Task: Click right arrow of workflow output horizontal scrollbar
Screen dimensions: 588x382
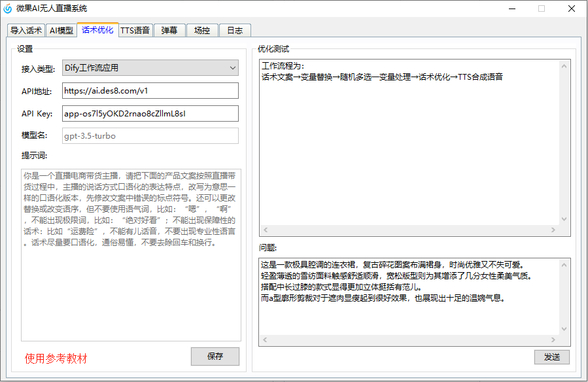Action: (553, 230)
